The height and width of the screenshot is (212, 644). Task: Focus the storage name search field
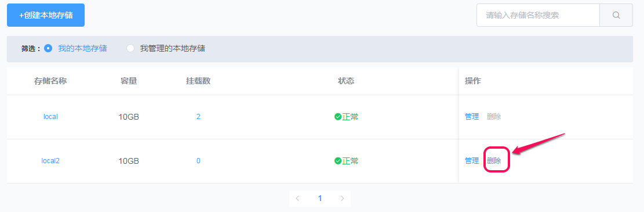tap(538, 15)
